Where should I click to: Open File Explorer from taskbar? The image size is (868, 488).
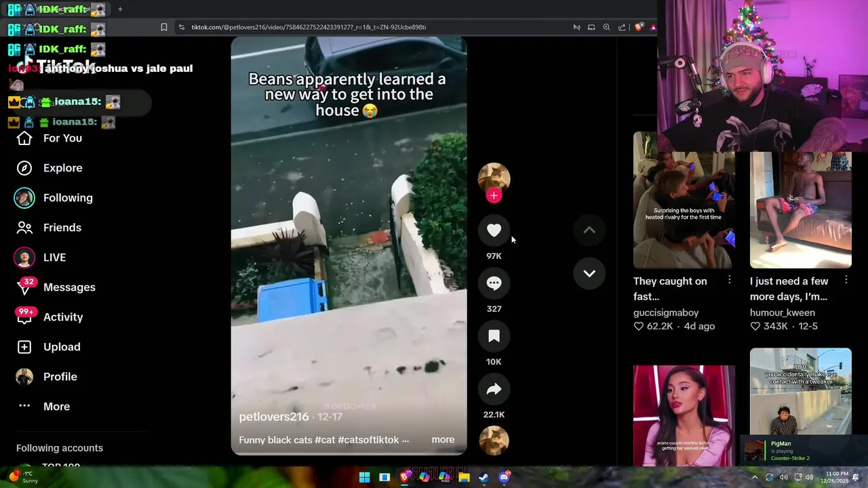coord(465,477)
